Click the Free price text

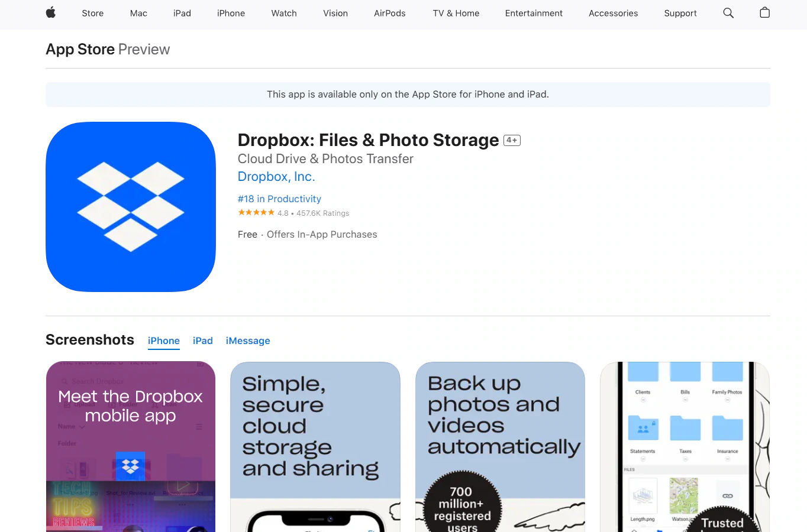pos(247,235)
